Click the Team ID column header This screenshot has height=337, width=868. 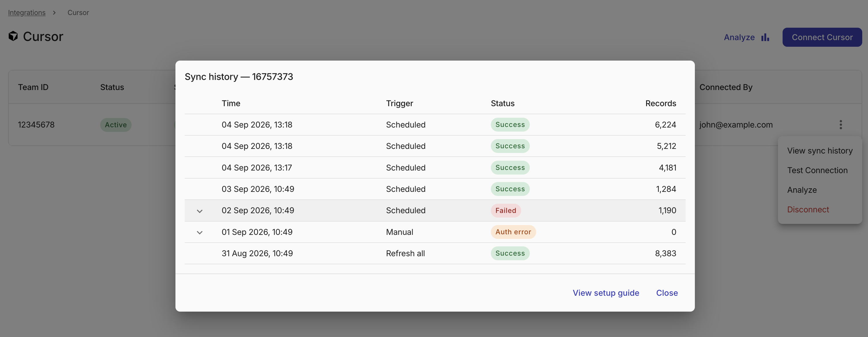pos(33,87)
